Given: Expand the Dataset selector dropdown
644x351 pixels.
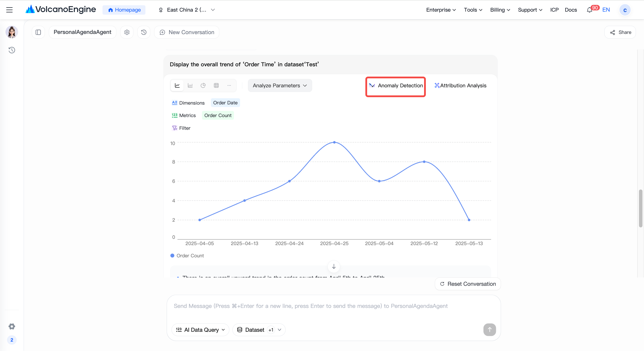Looking at the screenshot, I should (x=259, y=330).
